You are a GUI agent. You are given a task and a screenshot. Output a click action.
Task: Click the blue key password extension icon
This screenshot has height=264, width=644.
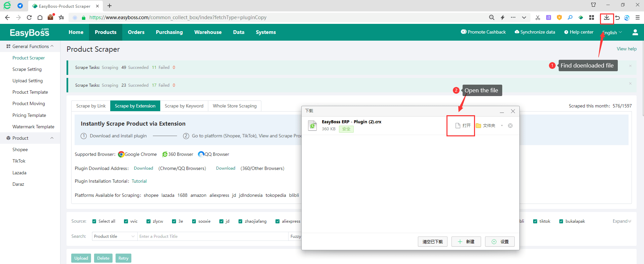[570, 17]
